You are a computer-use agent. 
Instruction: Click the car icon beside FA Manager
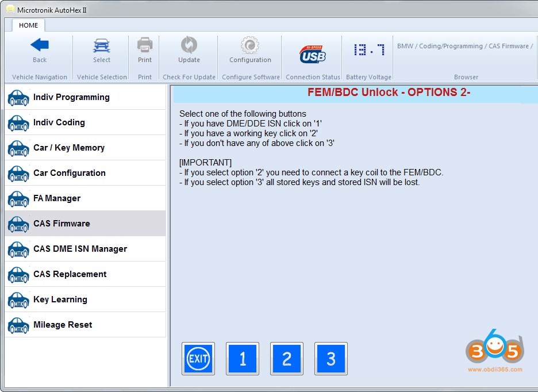[18, 199]
